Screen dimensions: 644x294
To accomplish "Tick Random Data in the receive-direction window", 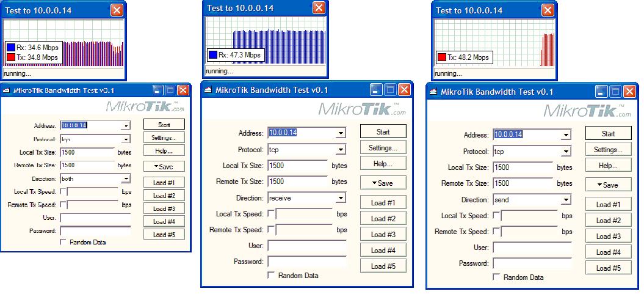I will click(x=271, y=275).
